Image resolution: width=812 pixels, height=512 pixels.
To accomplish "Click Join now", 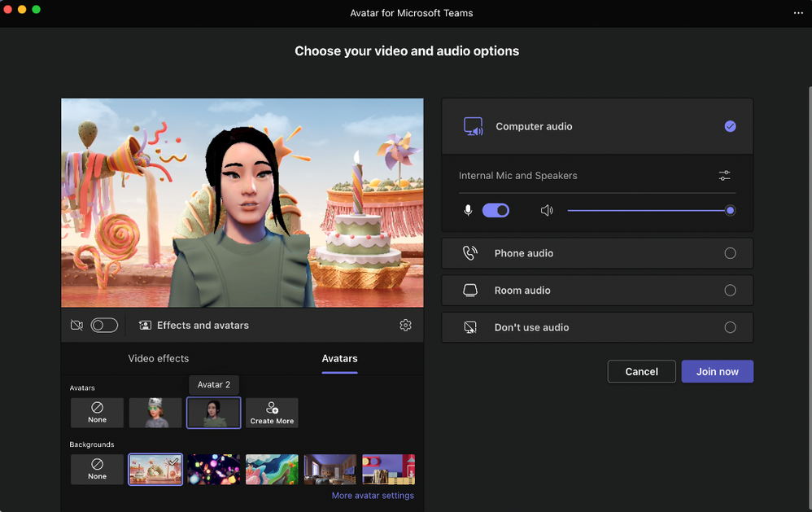I will [x=718, y=371].
